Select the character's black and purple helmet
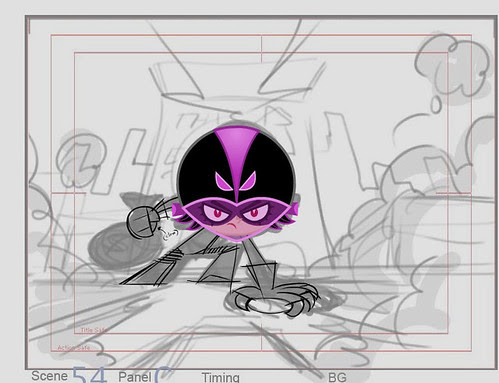The height and width of the screenshot is (383, 499). pyautogui.click(x=236, y=163)
